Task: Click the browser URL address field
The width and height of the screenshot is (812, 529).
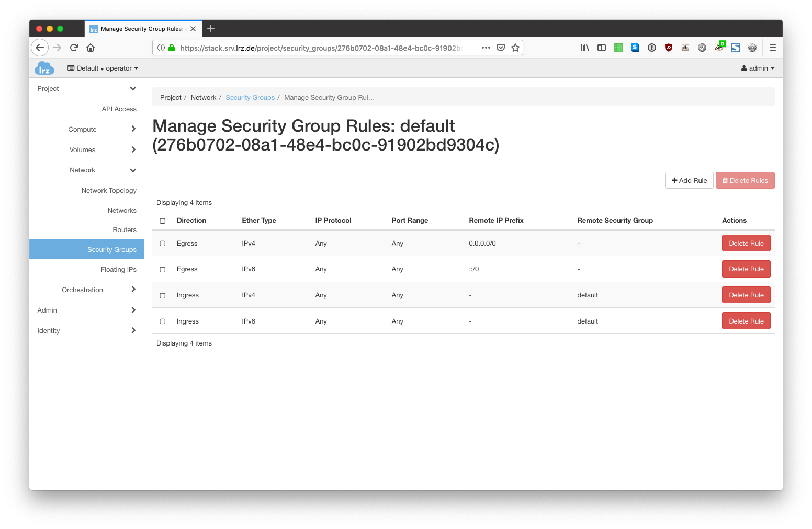Action: click(x=320, y=48)
